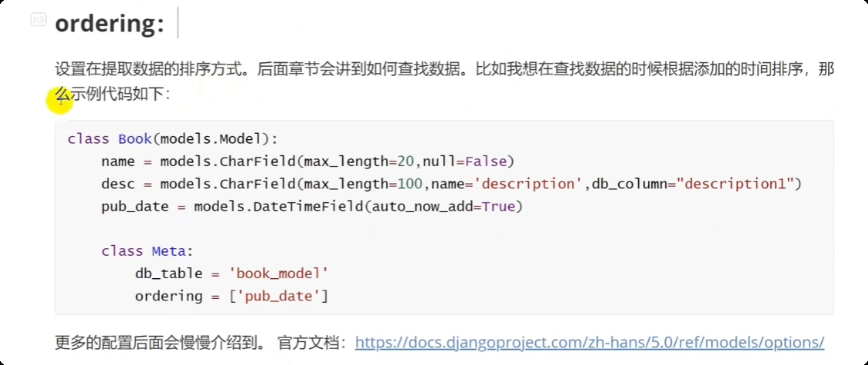
Task: Click the pub_date DateTimeField code line
Action: [x=311, y=206]
